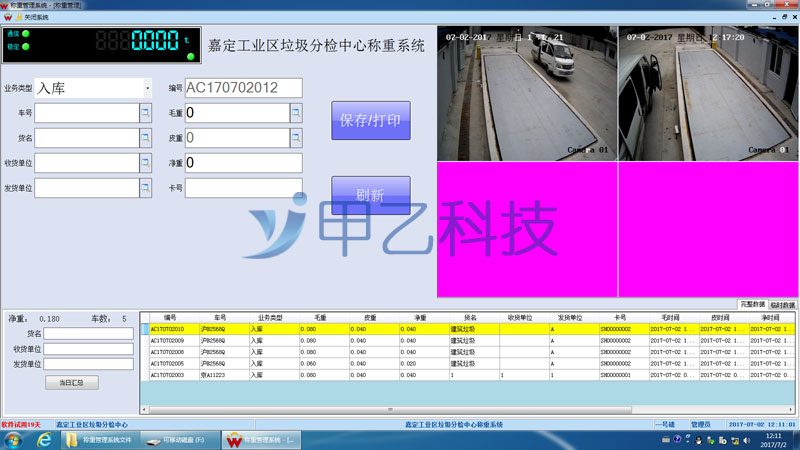
Task: Open lookup beside 收货单位 field
Action: 146,163
